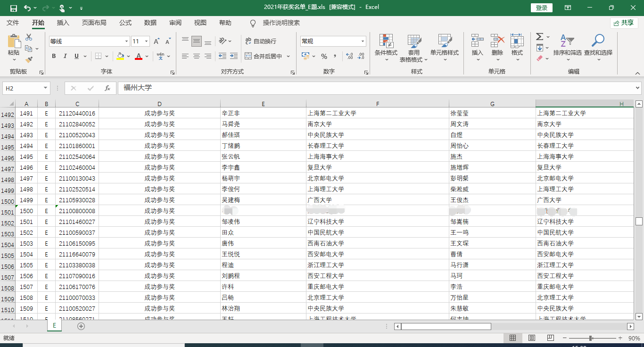Switch to Page Layout view
The width and height of the screenshot is (644, 347).
[532, 338]
